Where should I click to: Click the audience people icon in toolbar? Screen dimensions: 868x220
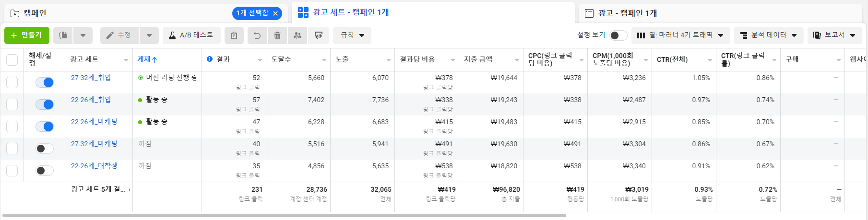(x=297, y=35)
